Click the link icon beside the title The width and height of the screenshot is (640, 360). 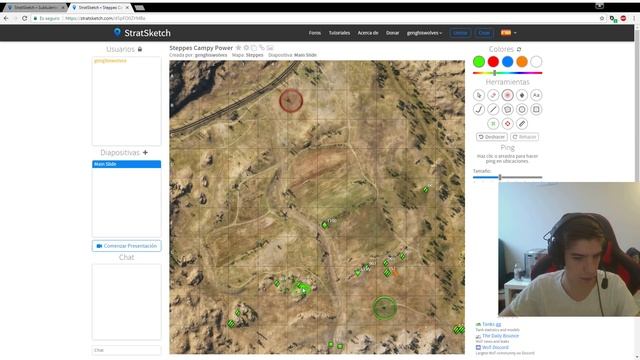262,48
